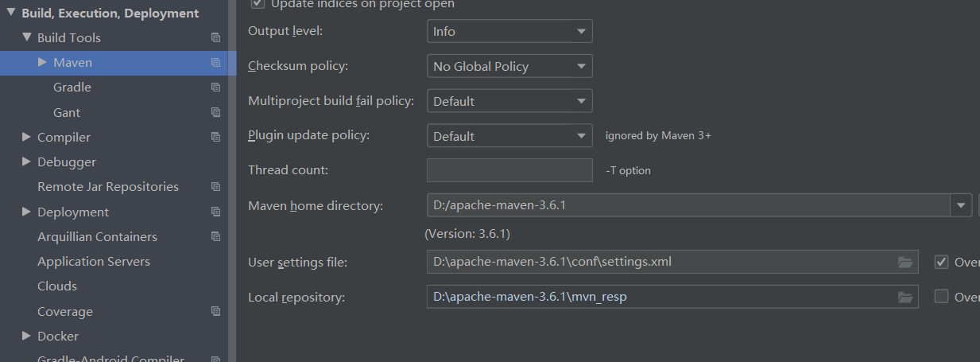This screenshot has width=980, height=362.
Task: Open the Checksum policy dropdown
Action: (509, 67)
